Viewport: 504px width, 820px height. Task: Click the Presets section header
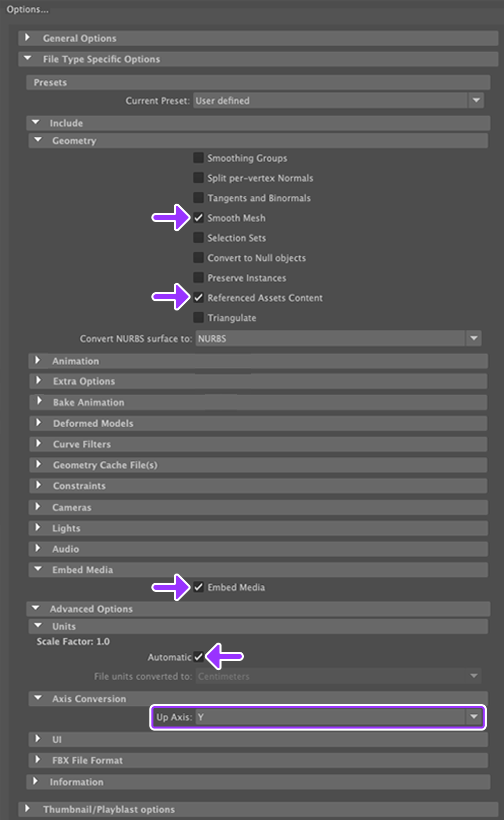click(x=258, y=82)
